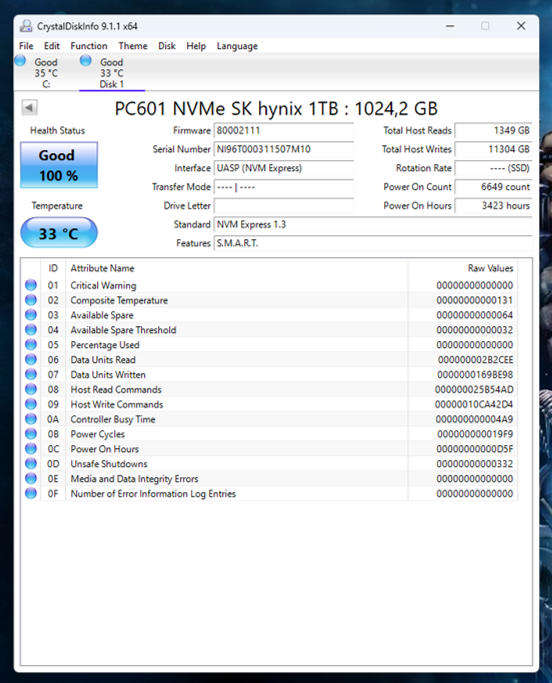
Task: Open the Language menu
Action: click(237, 46)
